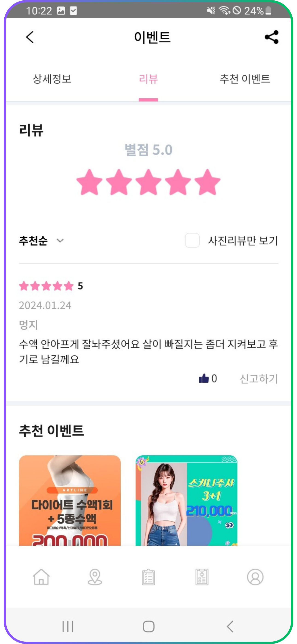Switch to the 상세정보 tab
Viewport: 297px width, 644px height.
click(x=52, y=79)
